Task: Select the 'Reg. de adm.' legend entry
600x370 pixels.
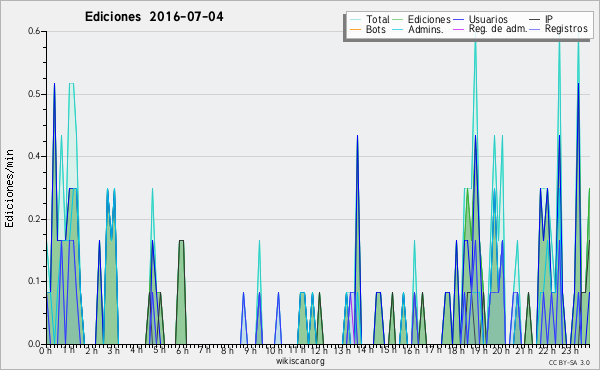Action: (498, 29)
